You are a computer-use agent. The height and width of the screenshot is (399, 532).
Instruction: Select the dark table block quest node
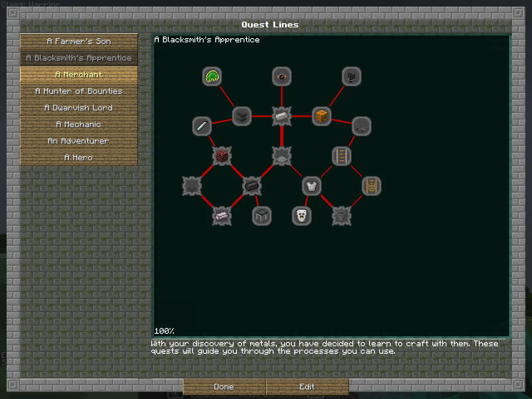tap(262, 216)
